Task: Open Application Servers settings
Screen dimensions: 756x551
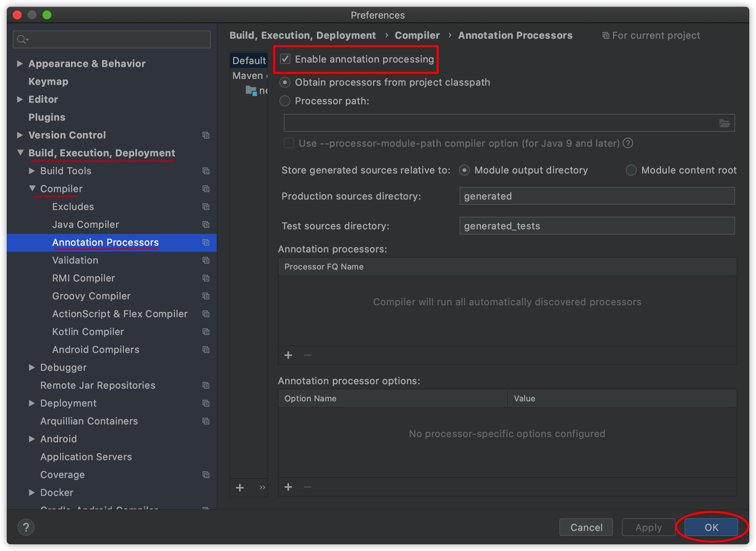Action: click(86, 457)
